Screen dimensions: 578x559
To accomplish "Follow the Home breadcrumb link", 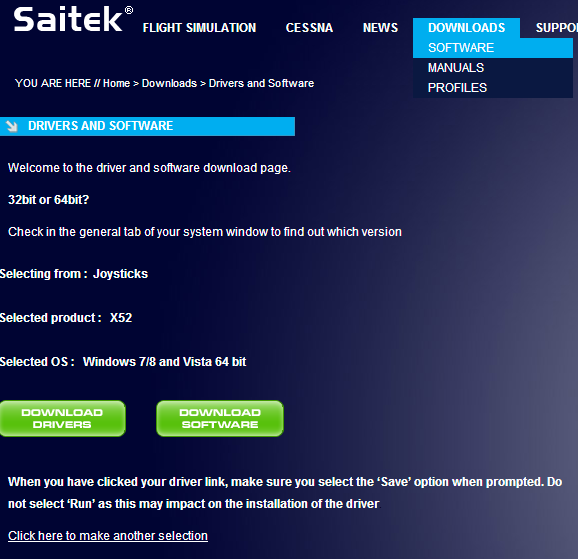I will click(x=116, y=83).
